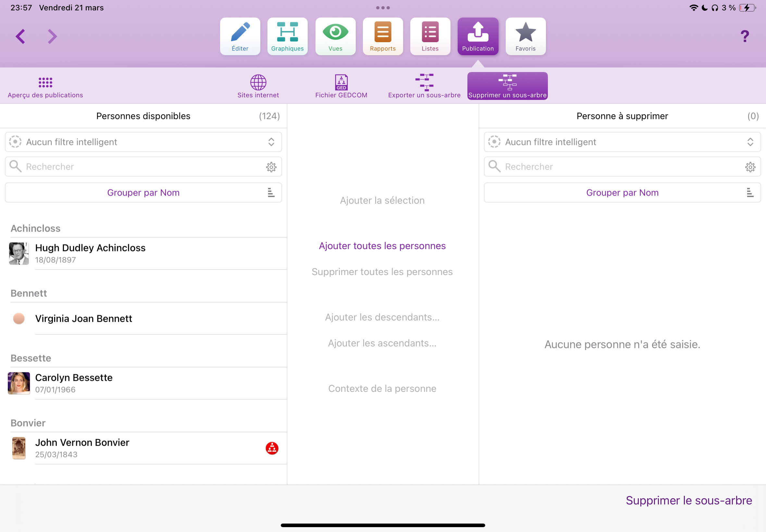The image size is (766, 532).
Task: Open Sites internet publication
Action: (258, 86)
